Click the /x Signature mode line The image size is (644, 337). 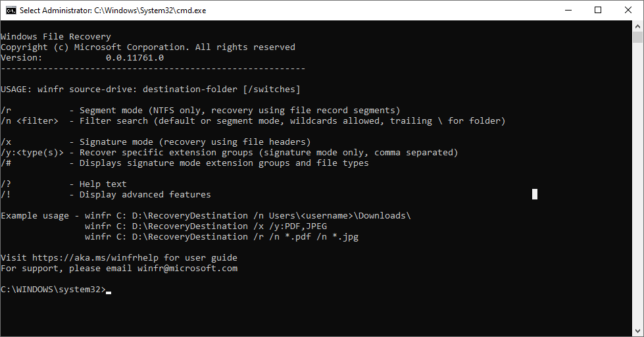click(155, 142)
